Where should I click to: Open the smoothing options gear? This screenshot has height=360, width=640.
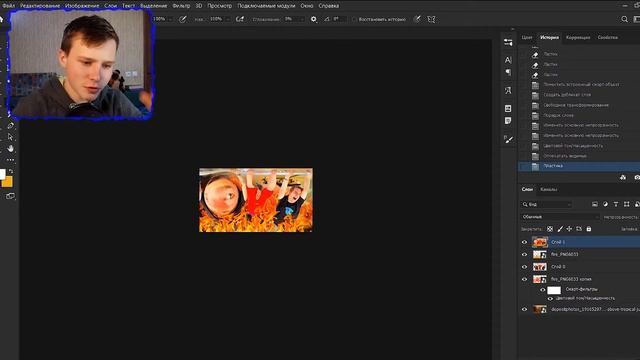click(x=313, y=19)
